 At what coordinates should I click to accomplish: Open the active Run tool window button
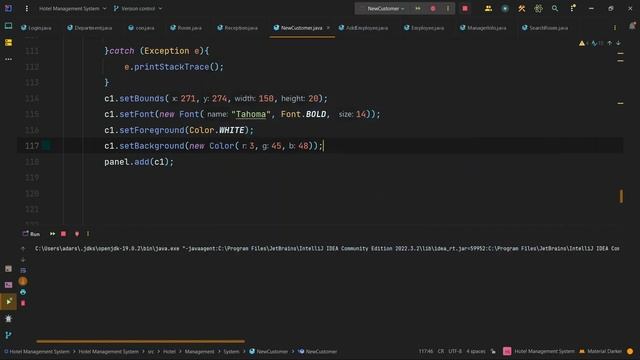tap(8, 301)
